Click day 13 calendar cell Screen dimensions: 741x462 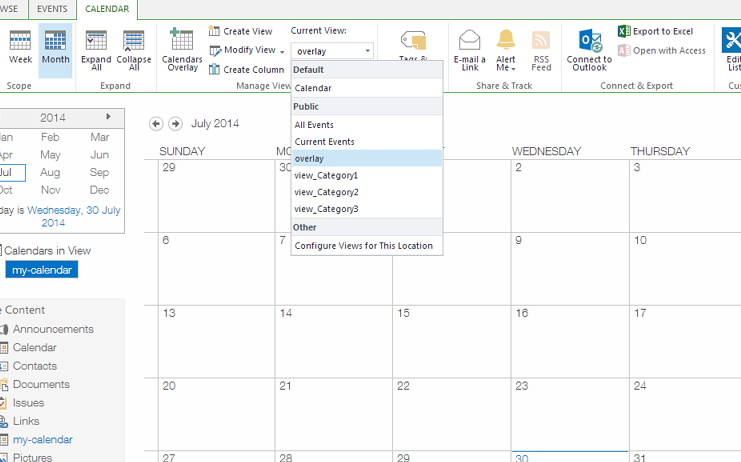click(x=216, y=342)
